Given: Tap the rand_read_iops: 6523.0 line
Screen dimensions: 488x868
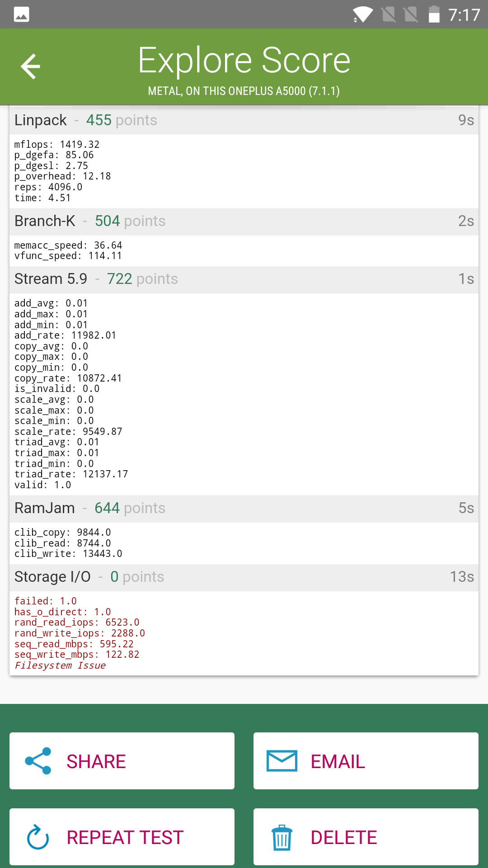Looking at the screenshot, I should click(x=77, y=623).
